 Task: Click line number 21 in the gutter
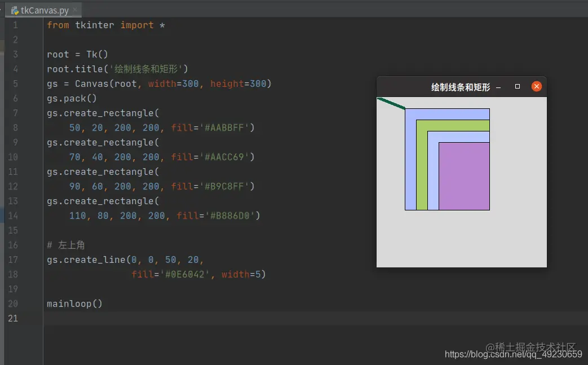point(13,319)
